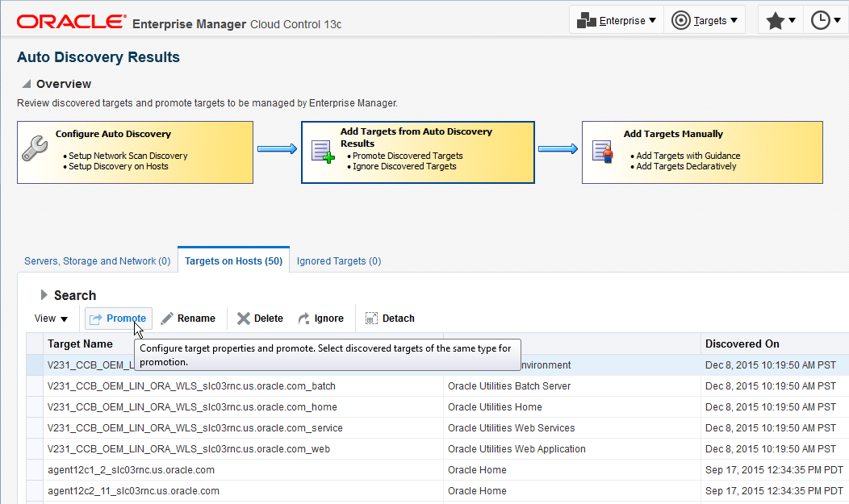
Task: Click the wrench Configure Auto Discovery icon
Action: pos(36,150)
